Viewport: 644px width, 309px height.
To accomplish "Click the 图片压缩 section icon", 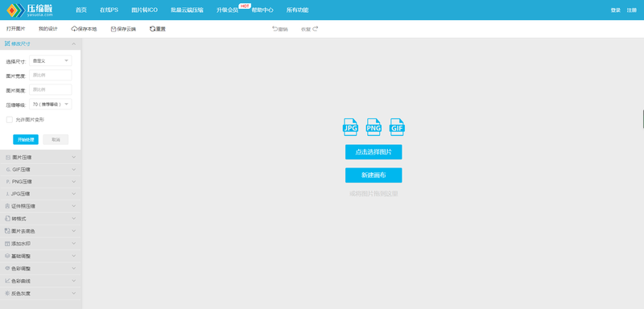I will pos(8,157).
